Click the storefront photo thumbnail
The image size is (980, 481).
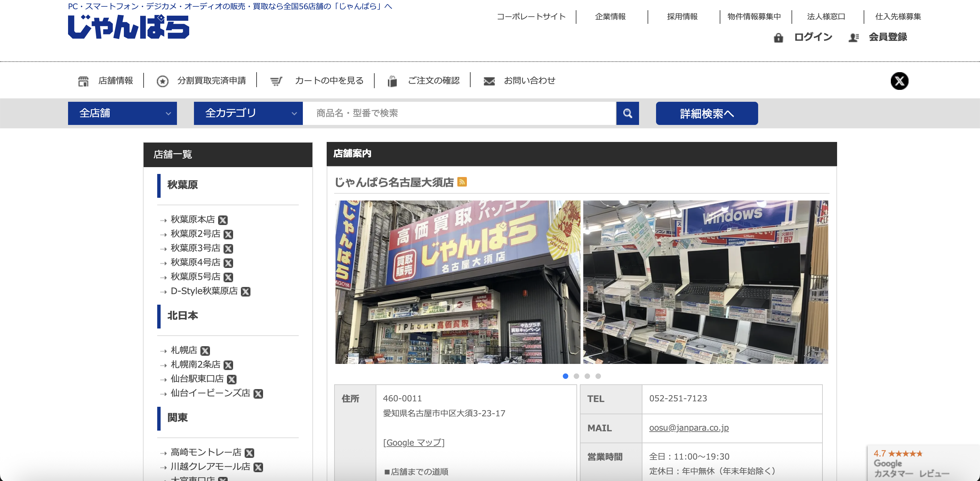click(x=458, y=282)
